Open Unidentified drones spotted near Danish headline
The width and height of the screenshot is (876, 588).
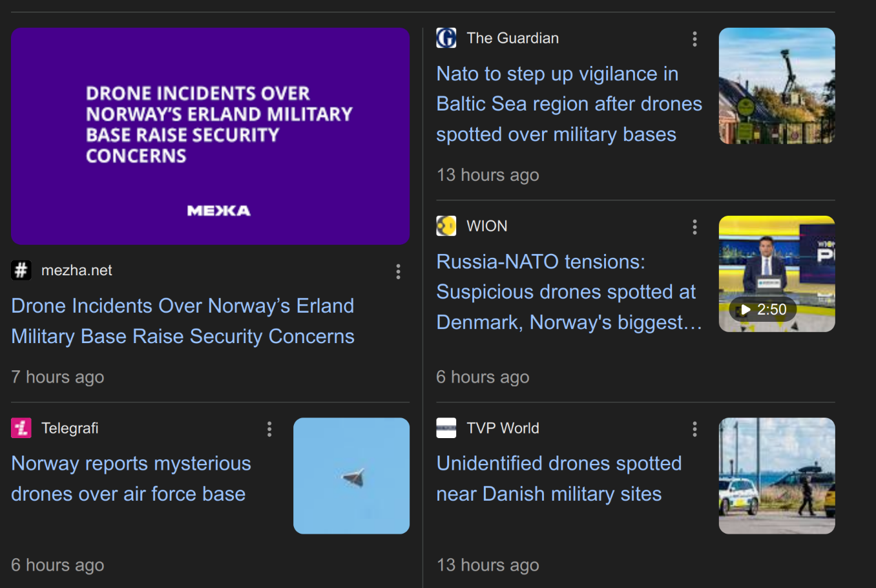tap(559, 478)
